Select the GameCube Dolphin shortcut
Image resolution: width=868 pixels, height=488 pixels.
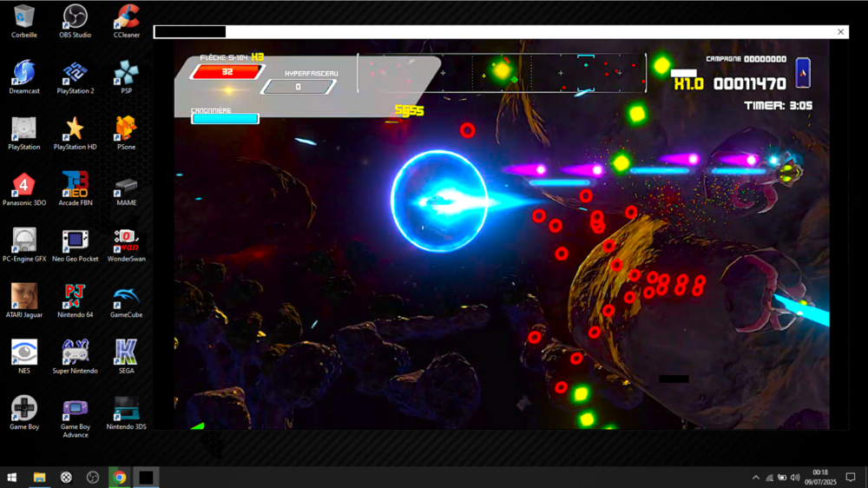tap(127, 297)
